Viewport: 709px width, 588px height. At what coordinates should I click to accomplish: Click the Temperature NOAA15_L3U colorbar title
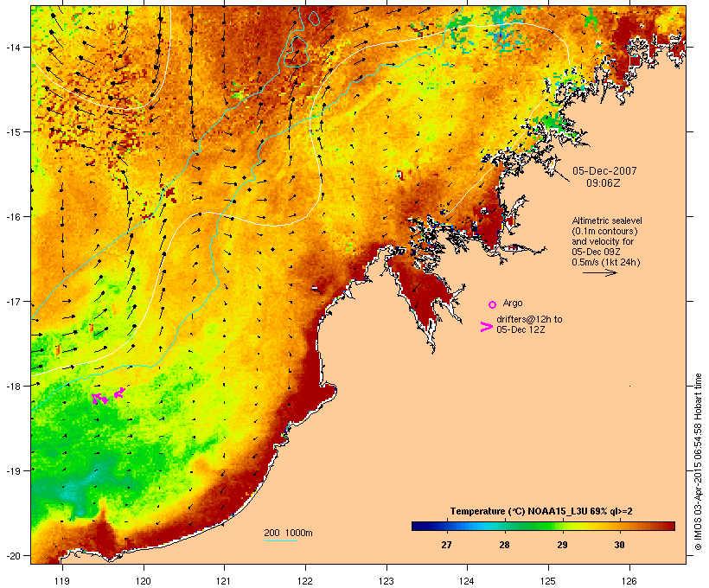[x=541, y=511]
